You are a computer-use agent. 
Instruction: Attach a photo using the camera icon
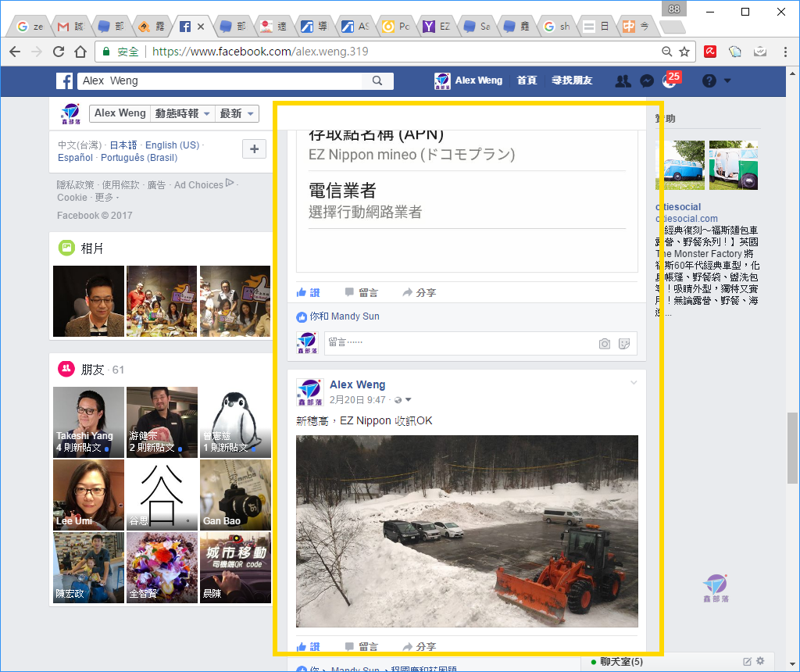605,343
